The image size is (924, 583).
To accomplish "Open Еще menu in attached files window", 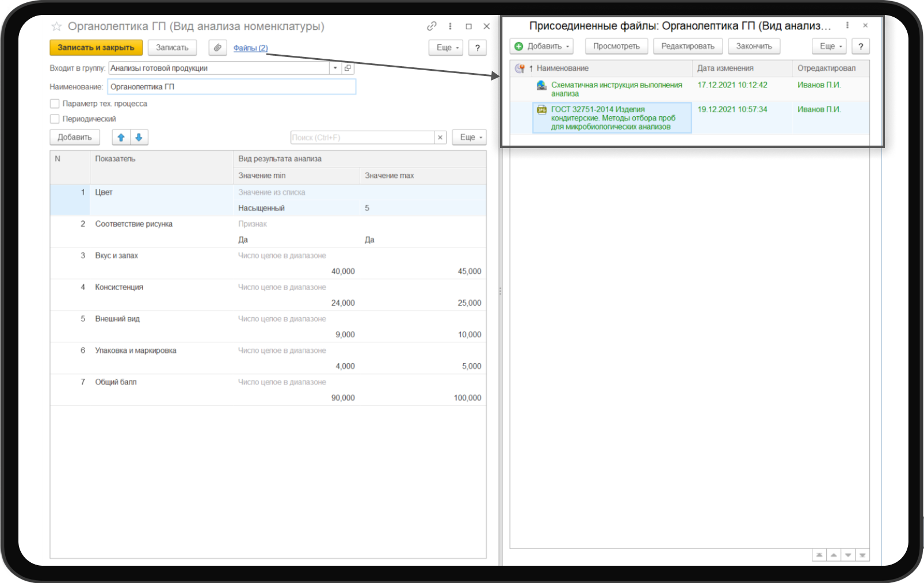I will pos(829,47).
